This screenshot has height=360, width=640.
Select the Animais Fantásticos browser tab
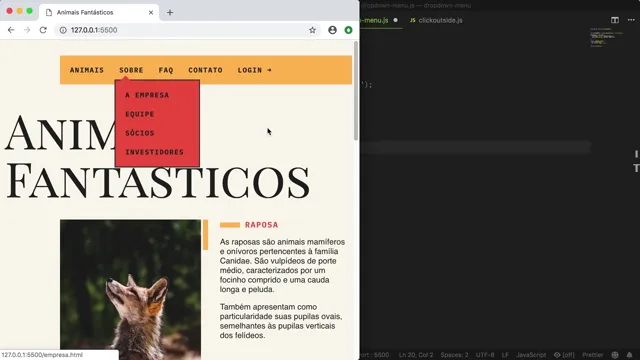tap(98, 13)
